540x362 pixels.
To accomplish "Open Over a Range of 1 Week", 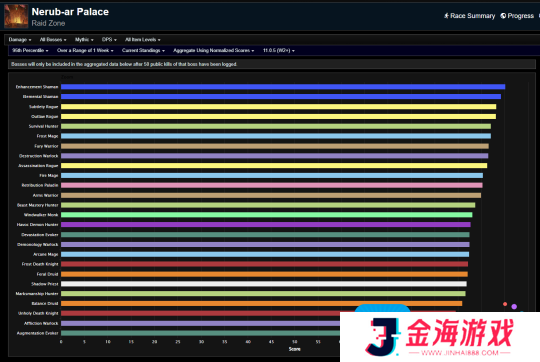I will point(85,50).
